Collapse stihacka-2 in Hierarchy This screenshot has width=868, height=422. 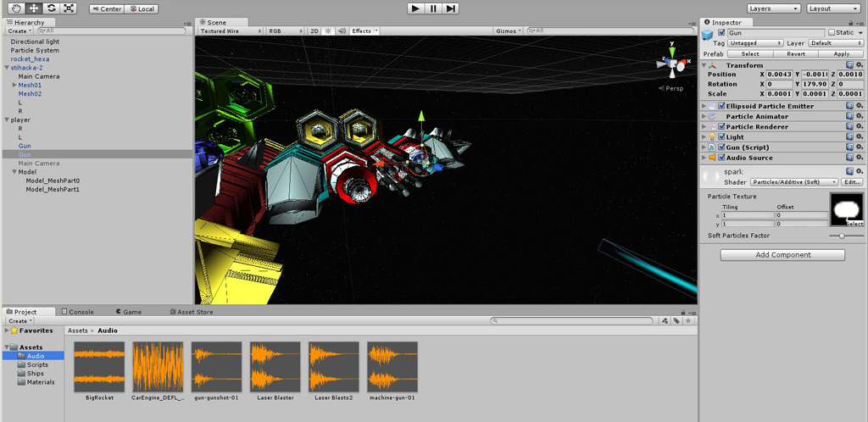click(x=7, y=68)
